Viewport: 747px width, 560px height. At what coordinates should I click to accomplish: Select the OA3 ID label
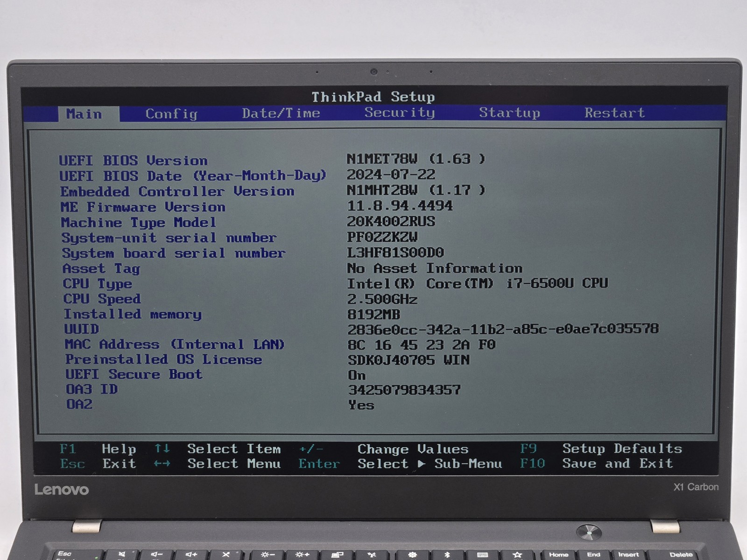click(x=92, y=389)
